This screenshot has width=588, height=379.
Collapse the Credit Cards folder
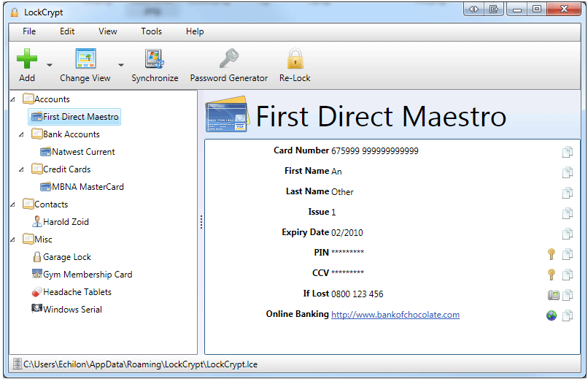[21, 169]
